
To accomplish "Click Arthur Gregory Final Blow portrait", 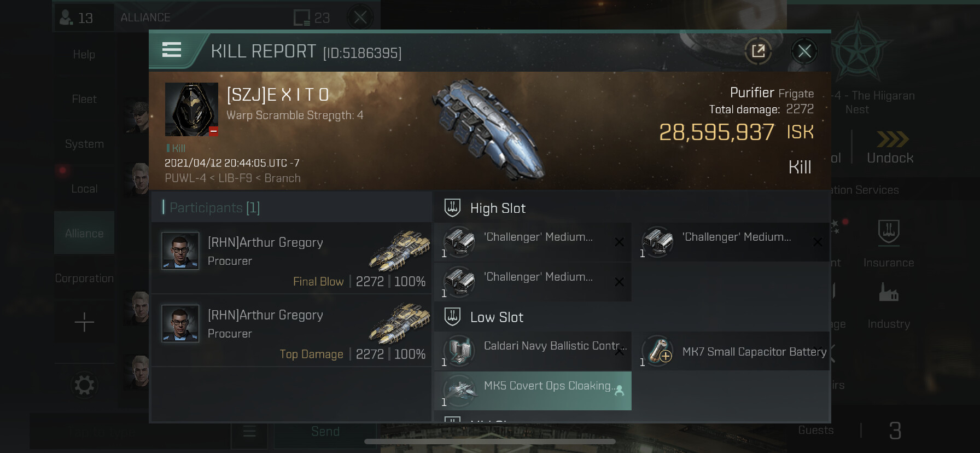I will pos(180,251).
